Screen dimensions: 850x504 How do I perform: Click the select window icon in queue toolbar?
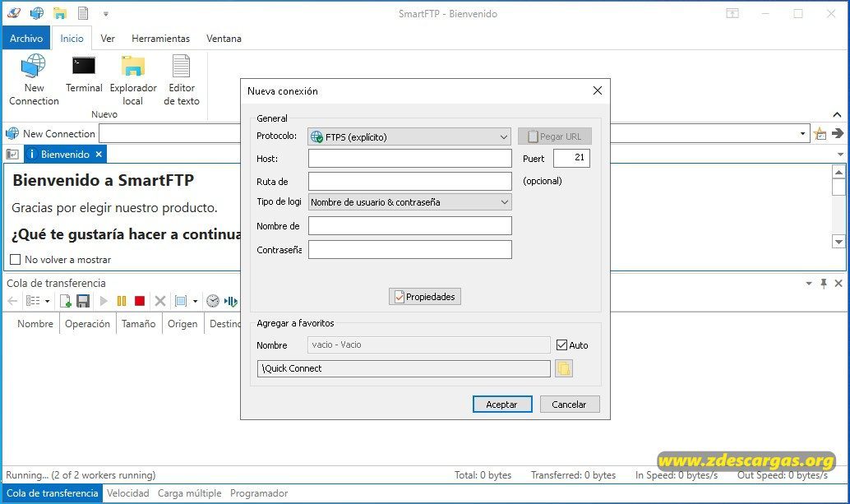[x=181, y=301]
